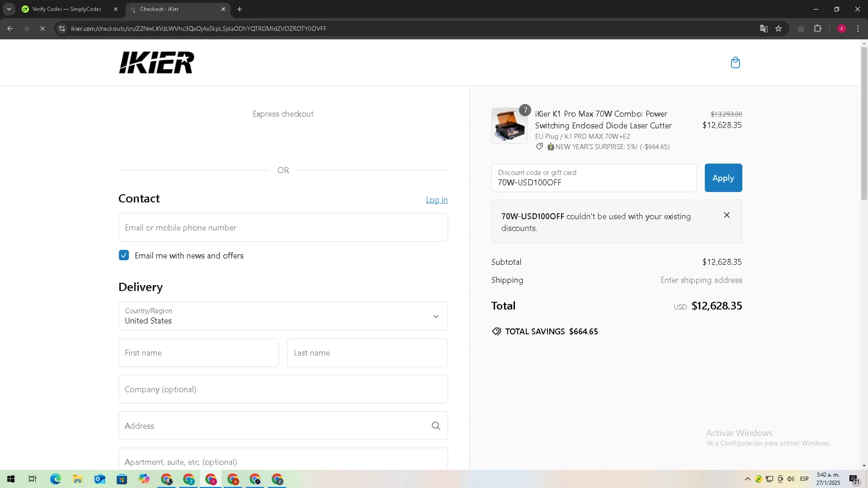Expand the Country/Region dropdown

point(283,316)
